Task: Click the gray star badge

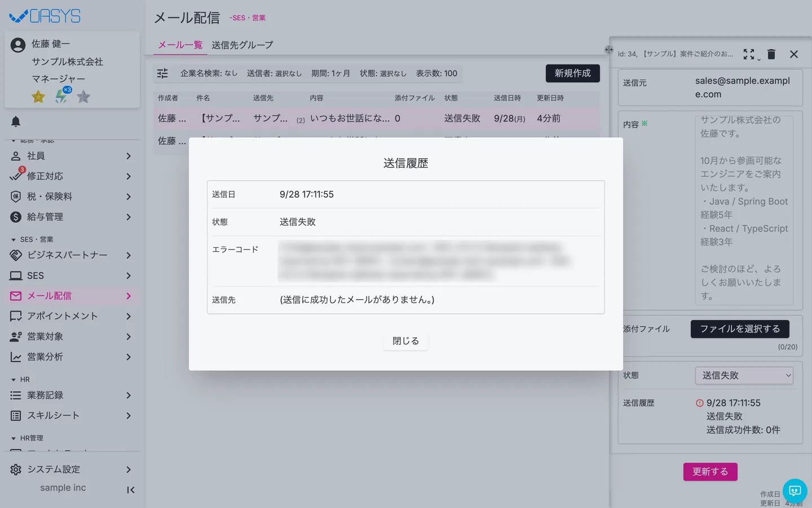Action: coord(83,97)
